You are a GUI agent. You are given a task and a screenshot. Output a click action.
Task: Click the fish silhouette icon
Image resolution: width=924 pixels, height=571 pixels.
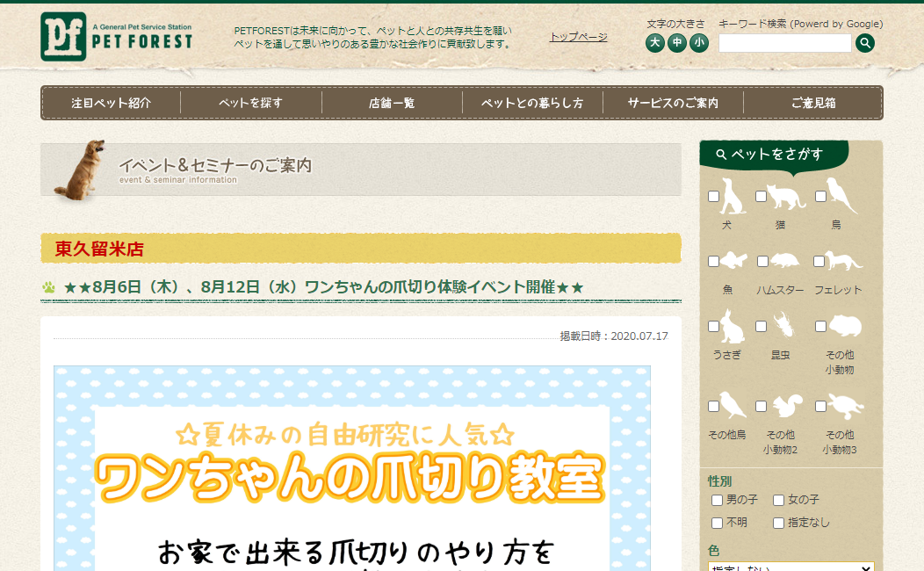click(x=734, y=260)
